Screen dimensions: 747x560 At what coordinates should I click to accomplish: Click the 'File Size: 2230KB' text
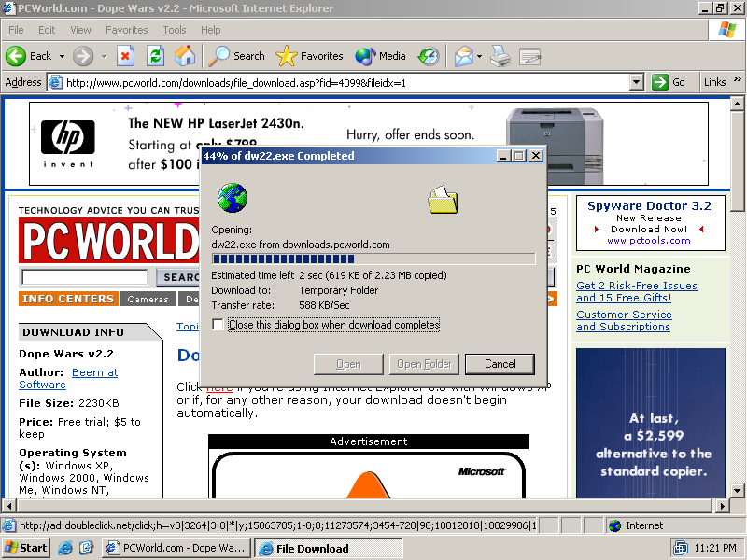(x=69, y=403)
